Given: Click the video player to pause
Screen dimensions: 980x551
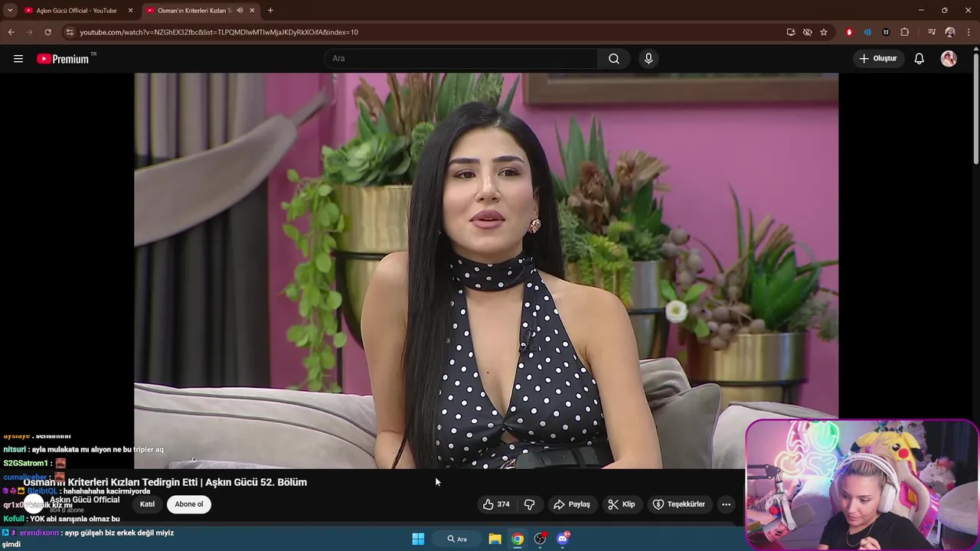Looking at the screenshot, I should 486,270.
